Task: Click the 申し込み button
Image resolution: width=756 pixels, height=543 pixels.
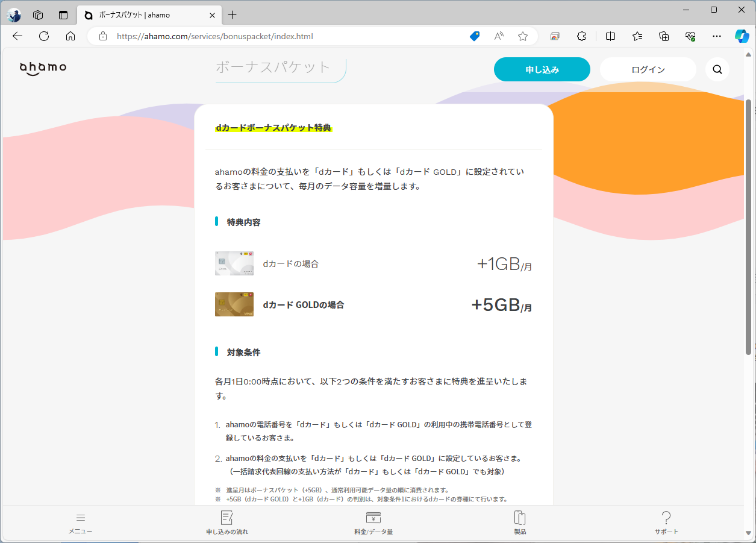Action: pyautogui.click(x=541, y=69)
